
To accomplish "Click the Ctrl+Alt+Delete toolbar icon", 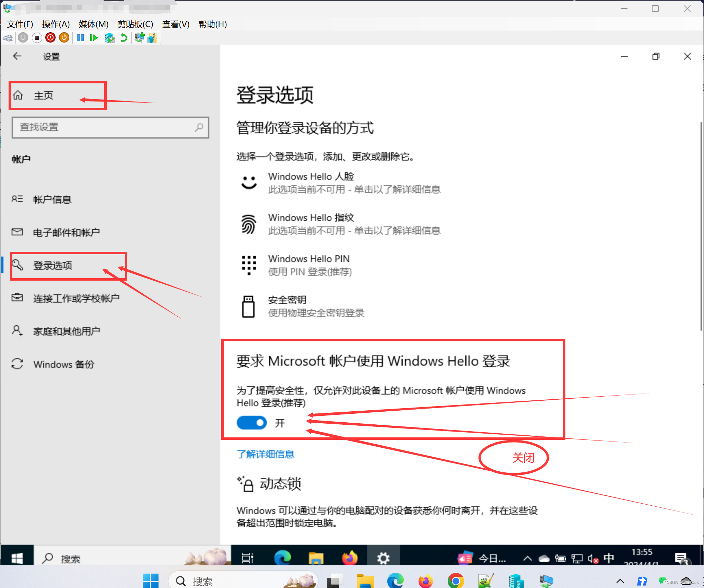I will 8,38.
